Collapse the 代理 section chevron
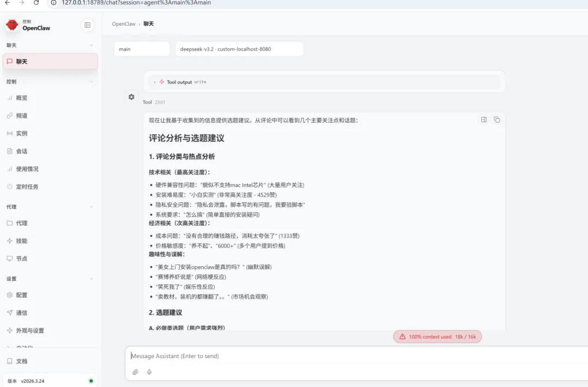Image resolution: width=588 pixels, height=387 pixels. tap(91, 207)
